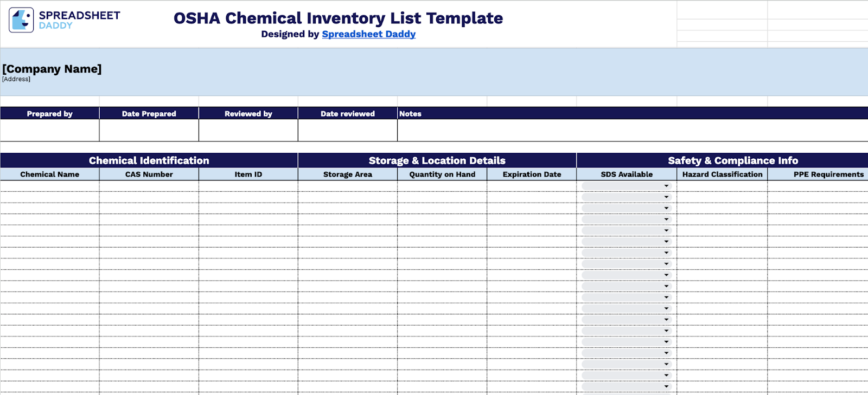Open the first row SDS Available dropdown

pos(666,186)
